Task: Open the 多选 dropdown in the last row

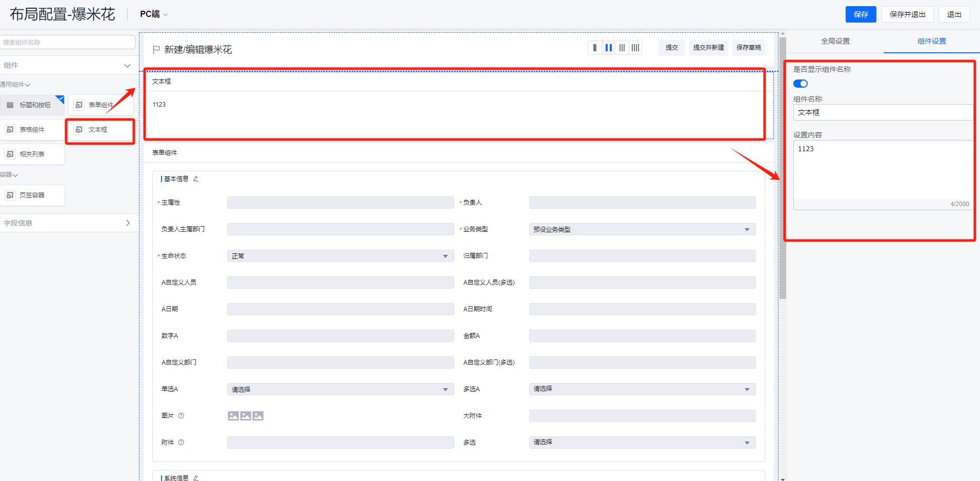Action: pyautogui.click(x=642, y=443)
